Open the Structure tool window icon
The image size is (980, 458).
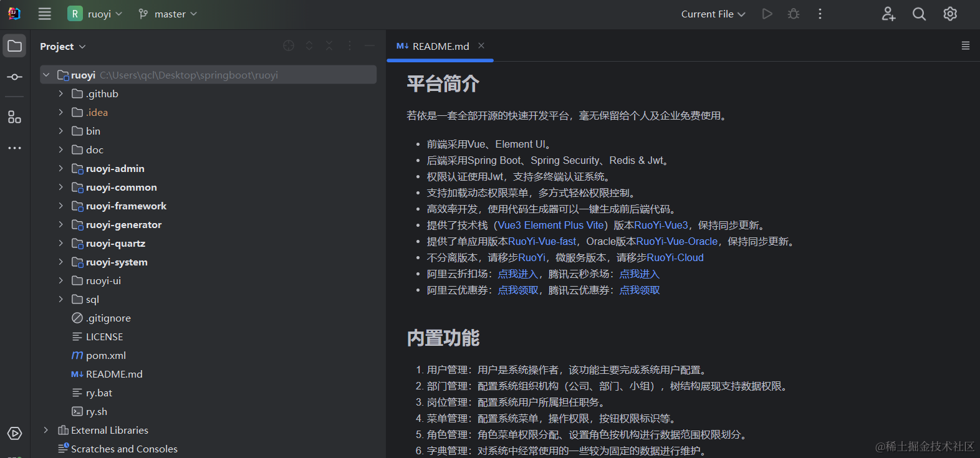coord(14,117)
